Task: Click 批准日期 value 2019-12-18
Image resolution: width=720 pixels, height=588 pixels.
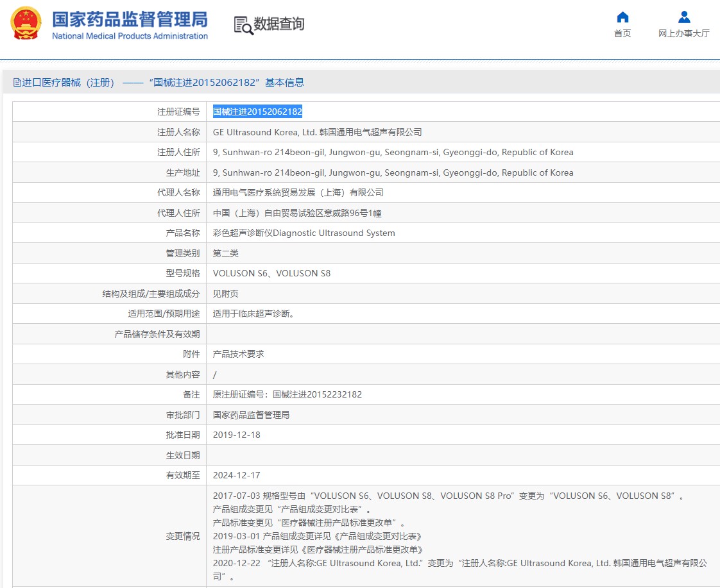Action: pos(237,435)
